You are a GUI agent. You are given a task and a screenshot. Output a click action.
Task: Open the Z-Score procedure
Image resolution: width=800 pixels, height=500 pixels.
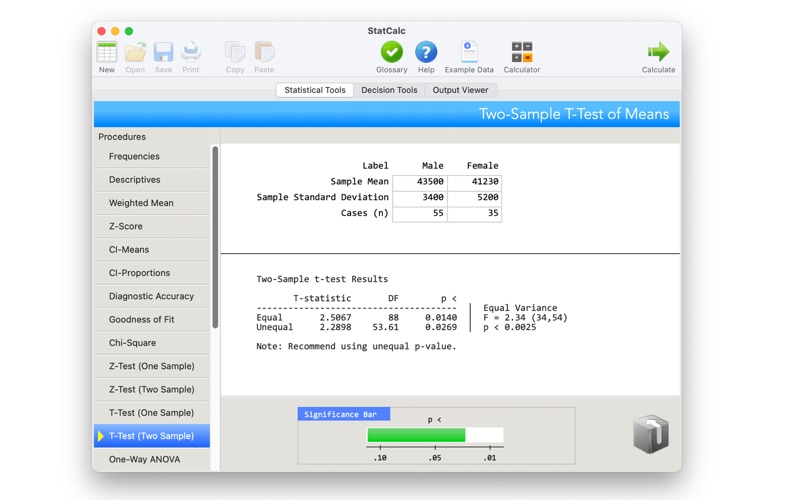(x=152, y=227)
